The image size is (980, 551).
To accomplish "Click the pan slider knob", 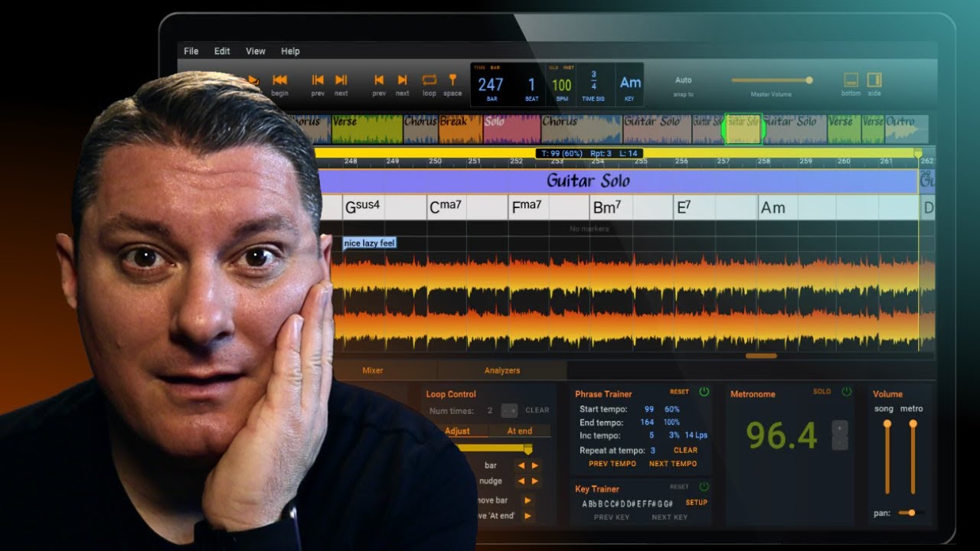I will click(x=911, y=513).
